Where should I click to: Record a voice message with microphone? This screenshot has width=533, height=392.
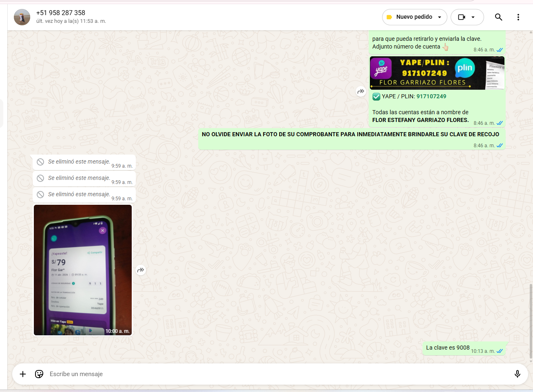coord(517,374)
